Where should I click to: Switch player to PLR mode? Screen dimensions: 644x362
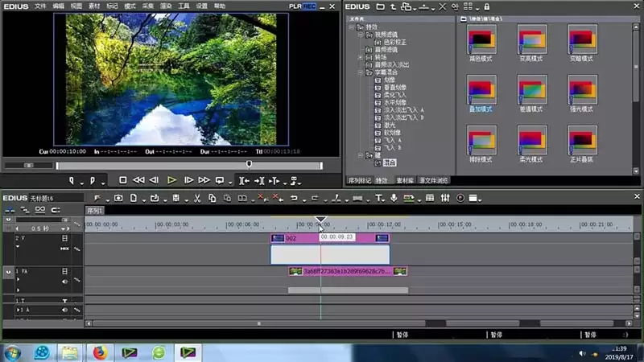tap(295, 6)
